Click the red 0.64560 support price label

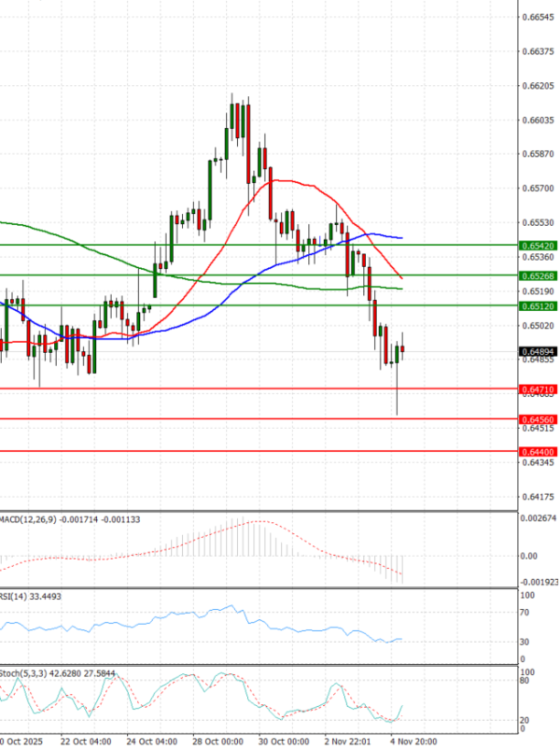tap(538, 419)
